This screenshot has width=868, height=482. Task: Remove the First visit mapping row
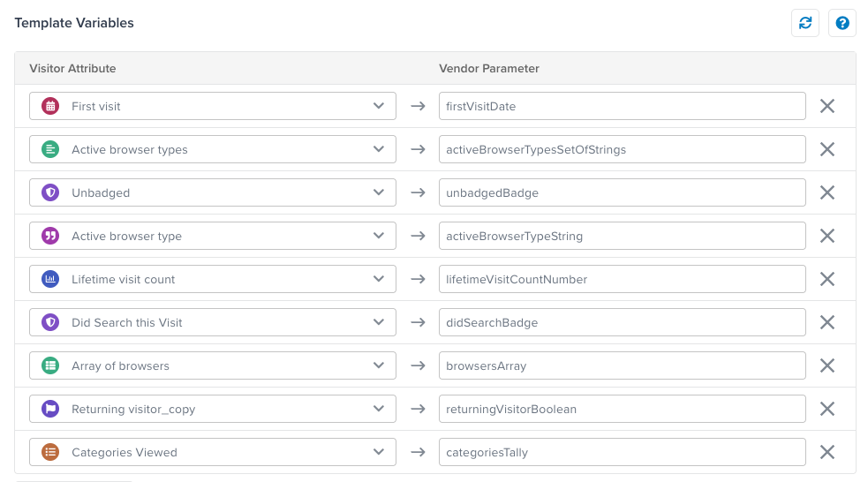(827, 106)
